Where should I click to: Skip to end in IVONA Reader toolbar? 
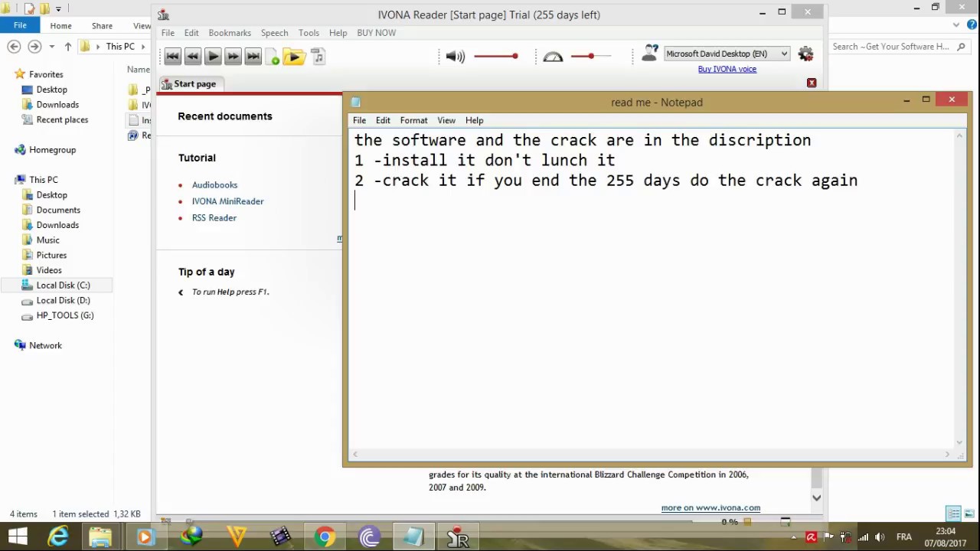pyautogui.click(x=253, y=56)
